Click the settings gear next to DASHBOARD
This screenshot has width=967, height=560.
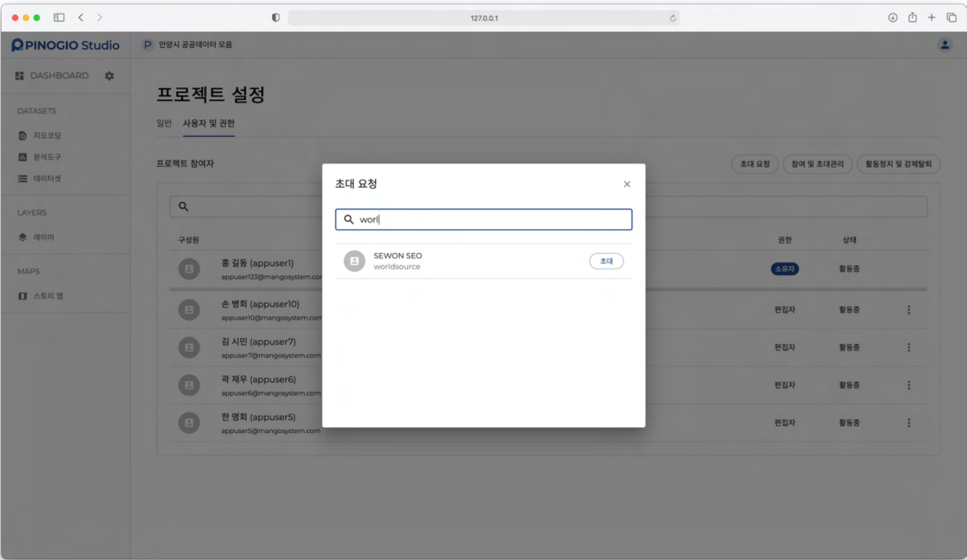tap(110, 75)
